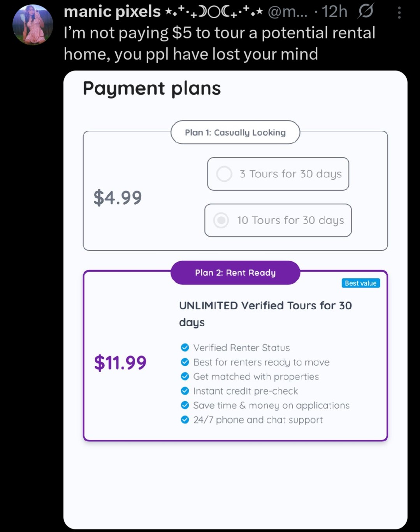Click the $11.99 price label

point(120,363)
